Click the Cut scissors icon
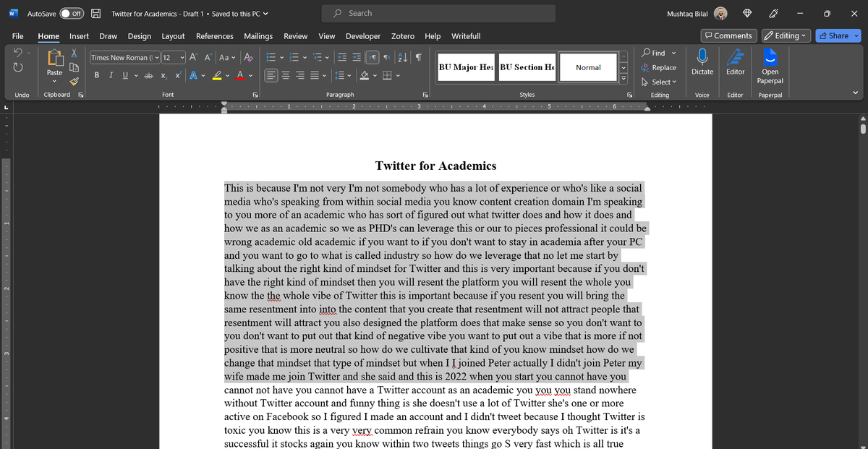The width and height of the screenshot is (868, 449). pyautogui.click(x=73, y=54)
